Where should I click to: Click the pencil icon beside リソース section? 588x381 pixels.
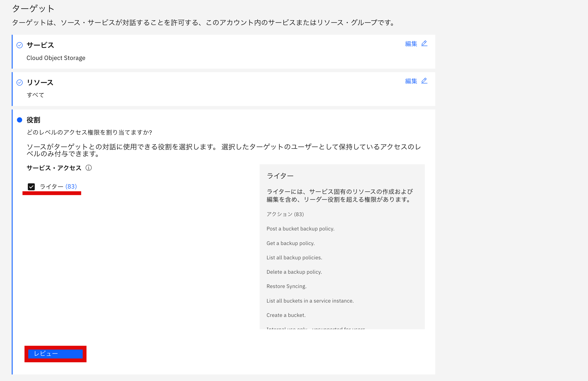(424, 81)
